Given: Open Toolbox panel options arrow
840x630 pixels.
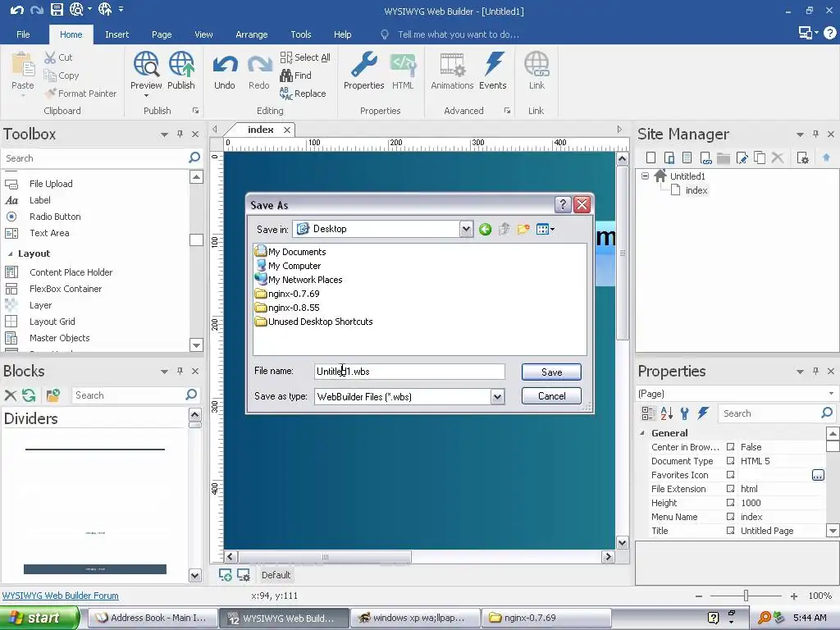Looking at the screenshot, I should [164, 135].
